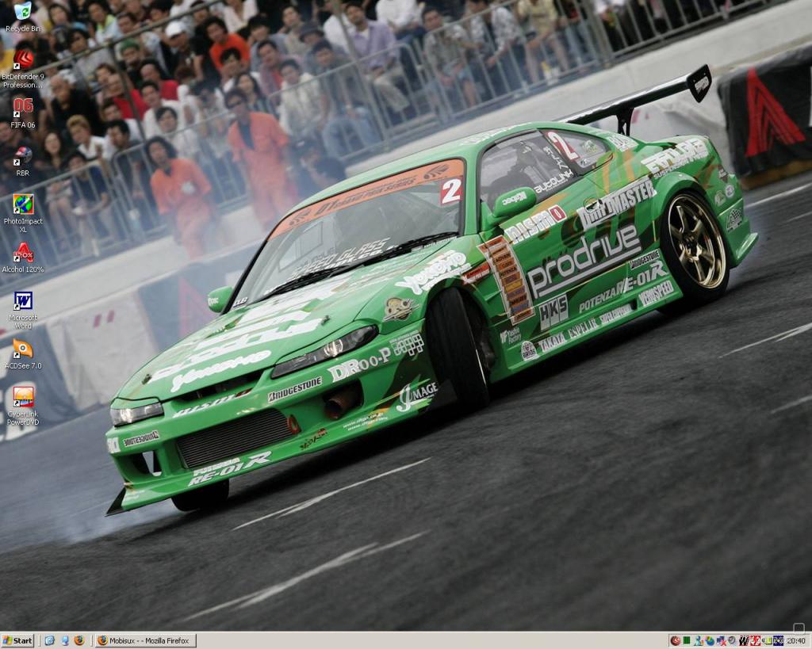This screenshot has width=812, height=649.
Task: Launch BitDefender 9 Professional from the desktop
Action: point(22,68)
